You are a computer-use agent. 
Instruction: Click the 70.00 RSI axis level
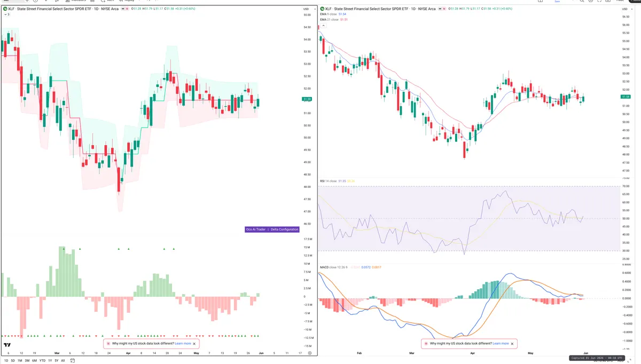pyautogui.click(x=627, y=186)
